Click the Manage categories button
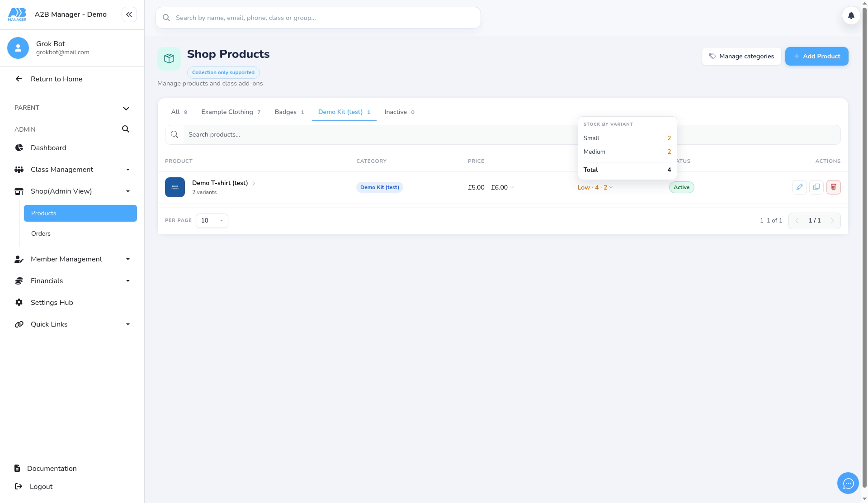 (x=741, y=57)
